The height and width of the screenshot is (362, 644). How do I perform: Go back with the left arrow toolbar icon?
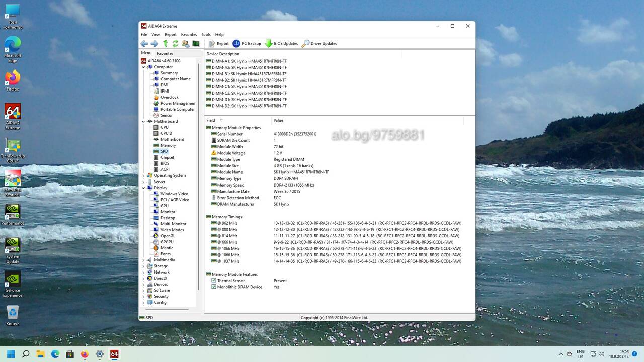click(x=144, y=44)
